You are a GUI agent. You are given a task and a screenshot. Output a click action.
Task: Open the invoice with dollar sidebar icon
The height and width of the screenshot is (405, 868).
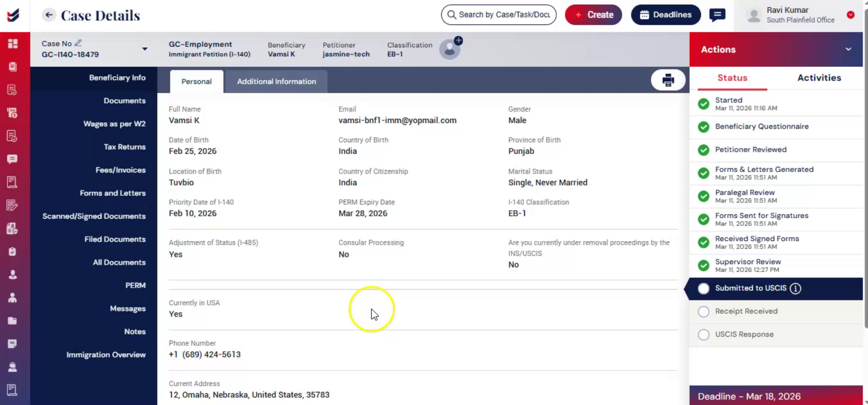[12, 113]
